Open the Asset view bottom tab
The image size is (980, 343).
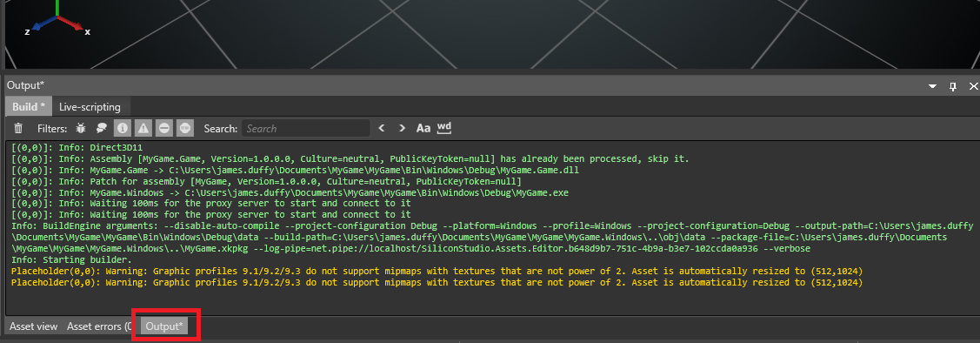33,326
